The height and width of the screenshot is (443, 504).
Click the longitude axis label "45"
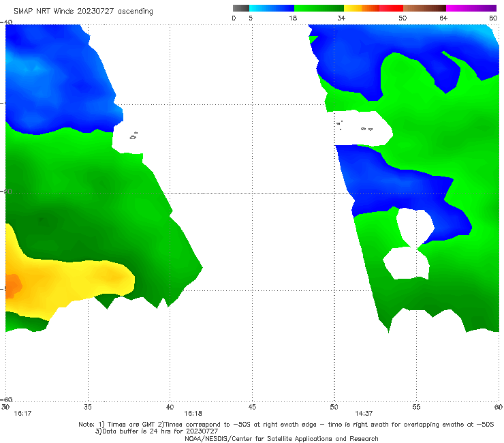pyautogui.click(x=252, y=407)
